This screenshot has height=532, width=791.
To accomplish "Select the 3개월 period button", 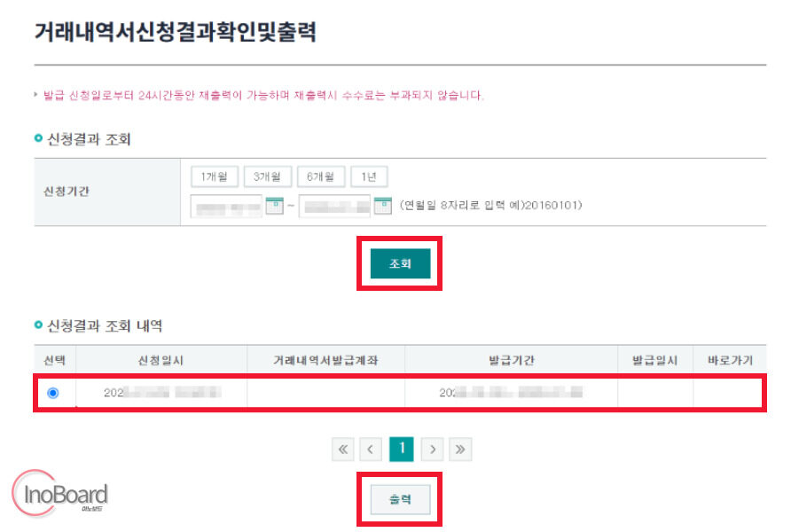I will 268,176.
